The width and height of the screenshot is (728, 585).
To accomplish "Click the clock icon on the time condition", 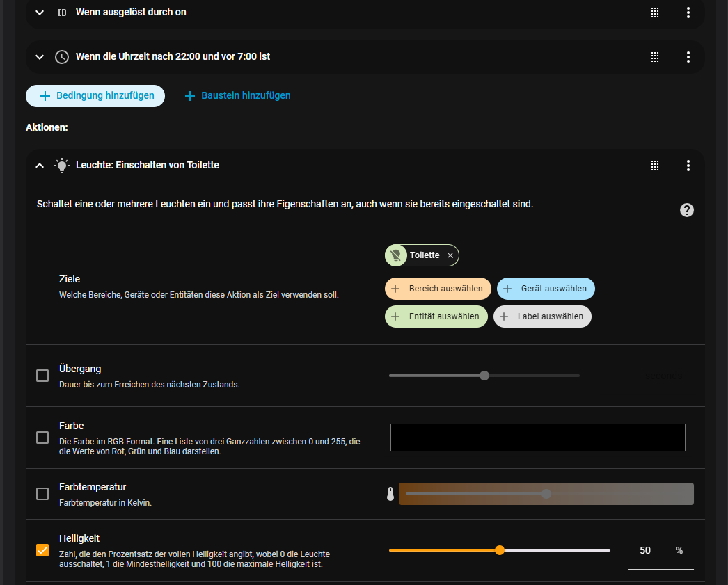I will point(61,56).
